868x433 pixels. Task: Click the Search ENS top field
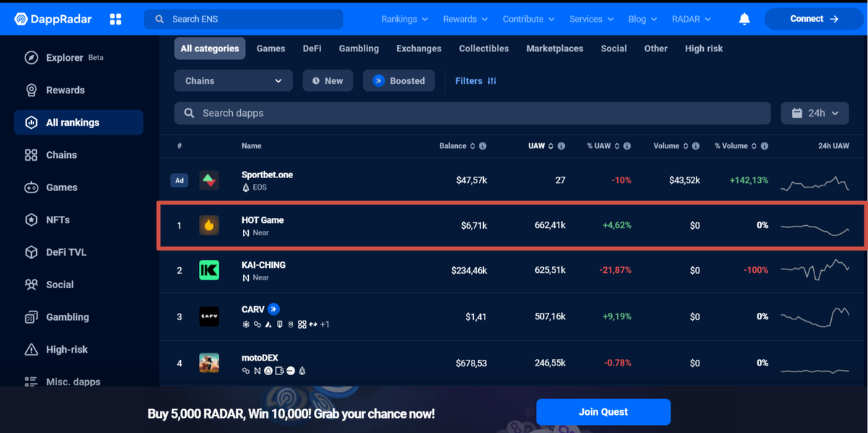pyautogui.click(x=244, y=19)
